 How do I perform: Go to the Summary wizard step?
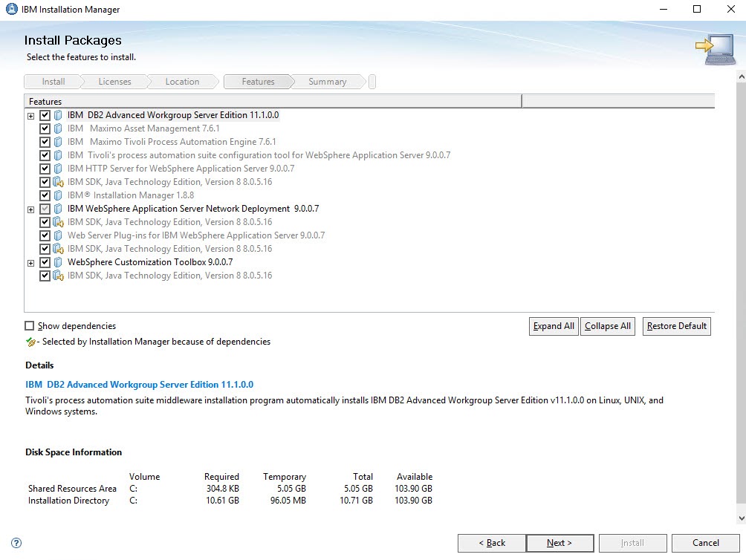point(328,82)
